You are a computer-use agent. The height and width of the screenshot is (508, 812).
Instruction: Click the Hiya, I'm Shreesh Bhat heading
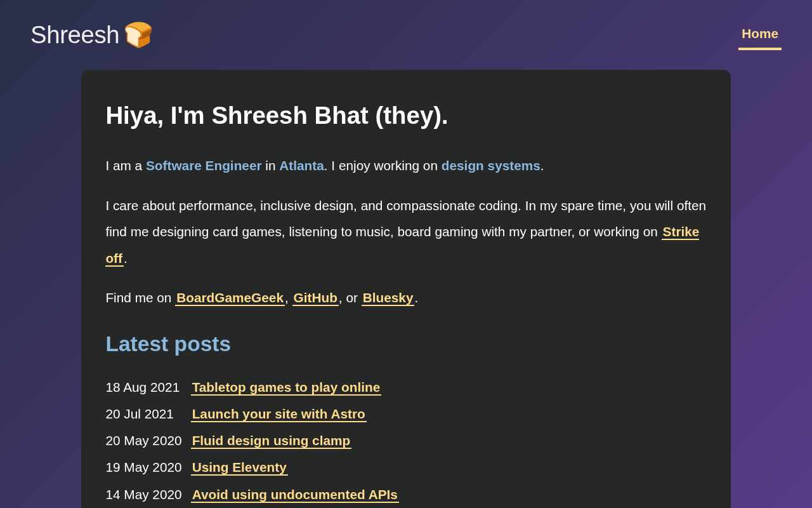tap(277, 116)
